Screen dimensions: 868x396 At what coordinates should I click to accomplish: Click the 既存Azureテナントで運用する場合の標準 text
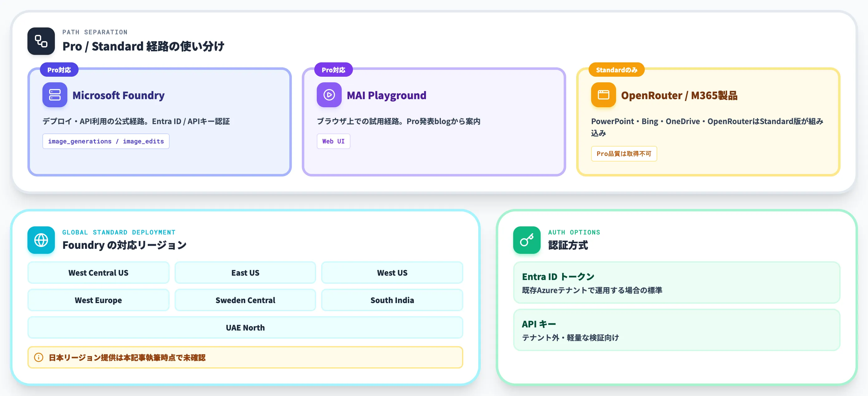click(x=592, y=290)
